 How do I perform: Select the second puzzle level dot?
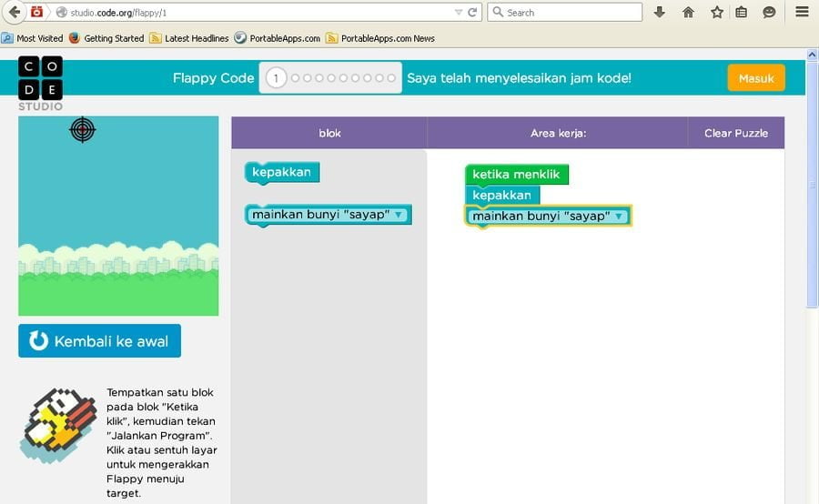296,78
